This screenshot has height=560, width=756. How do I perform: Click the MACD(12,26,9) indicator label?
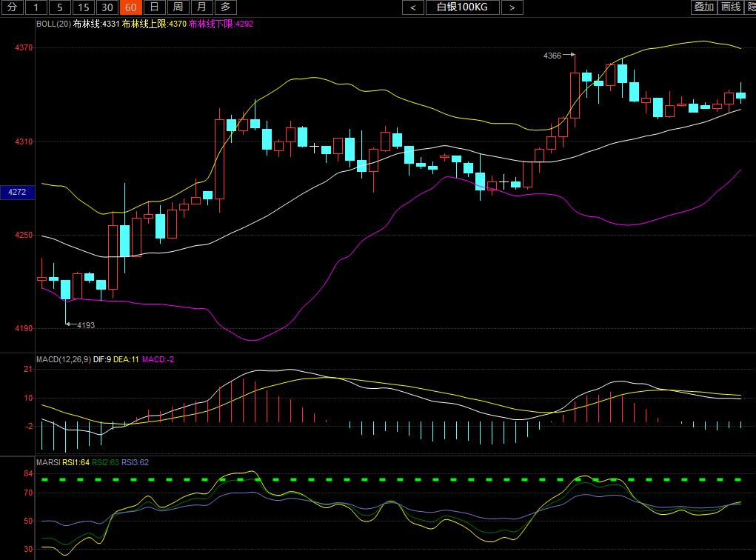coord(64,359)
